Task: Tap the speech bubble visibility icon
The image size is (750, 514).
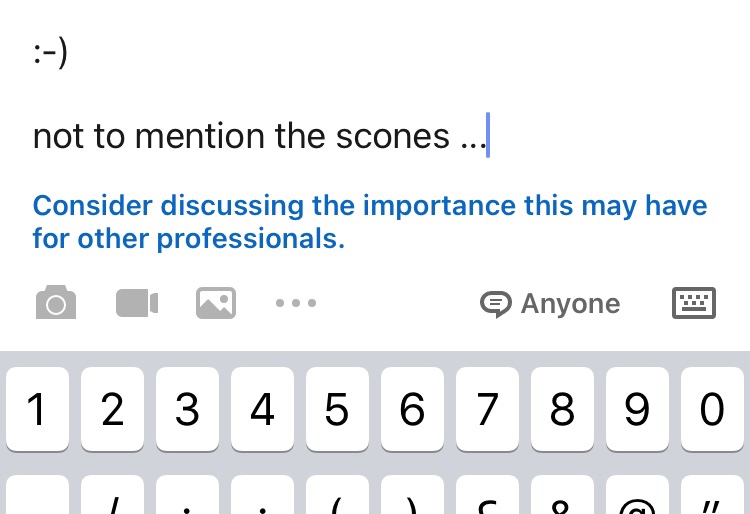Action: 496,304
